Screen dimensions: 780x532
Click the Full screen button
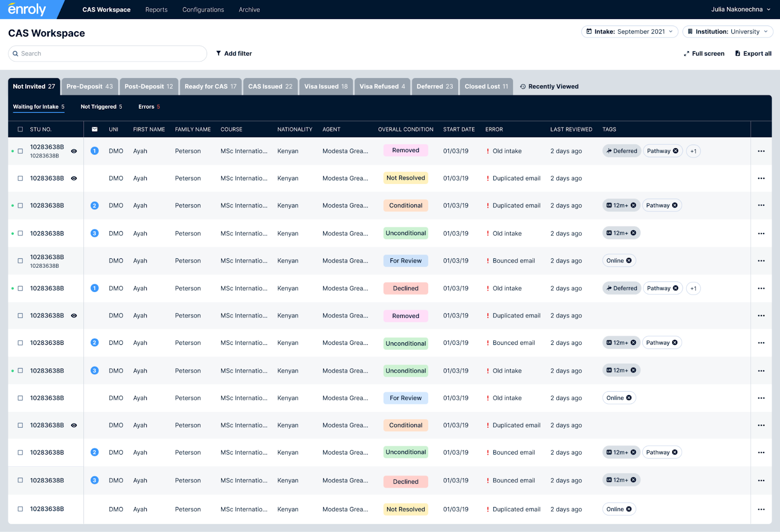[704, 54]
